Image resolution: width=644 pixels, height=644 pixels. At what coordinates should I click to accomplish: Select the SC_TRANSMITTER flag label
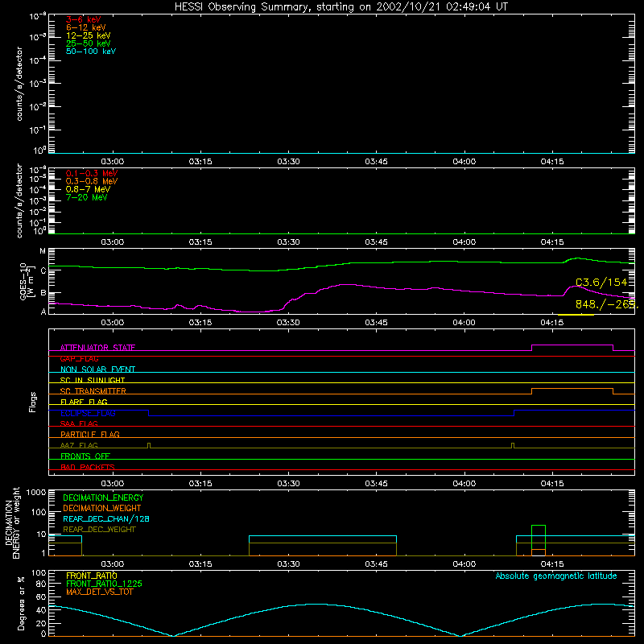click(x=93, y=391)
